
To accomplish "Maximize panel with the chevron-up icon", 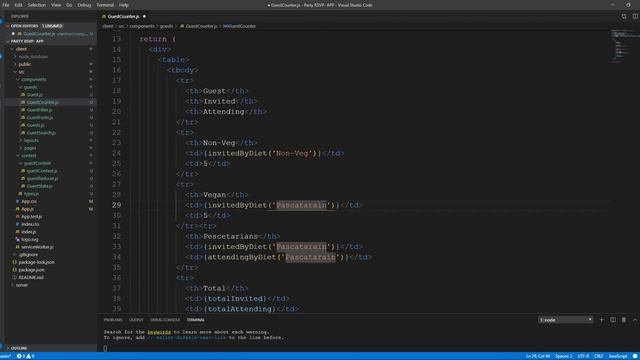I will pos(635,320).
